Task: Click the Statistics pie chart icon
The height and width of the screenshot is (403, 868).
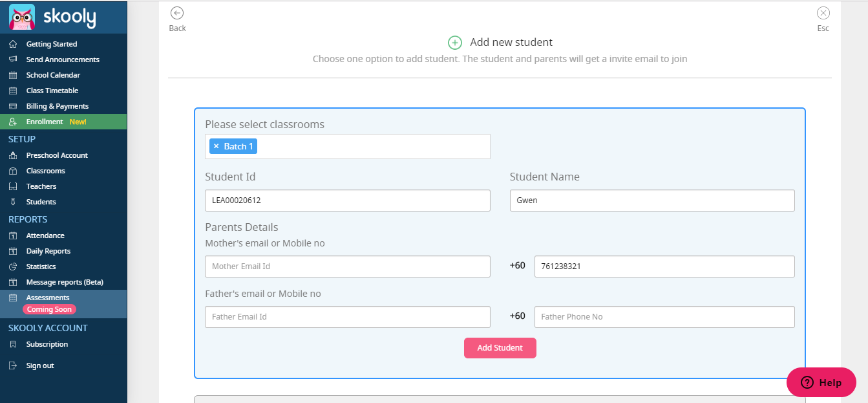Action: tap(13, 267)
